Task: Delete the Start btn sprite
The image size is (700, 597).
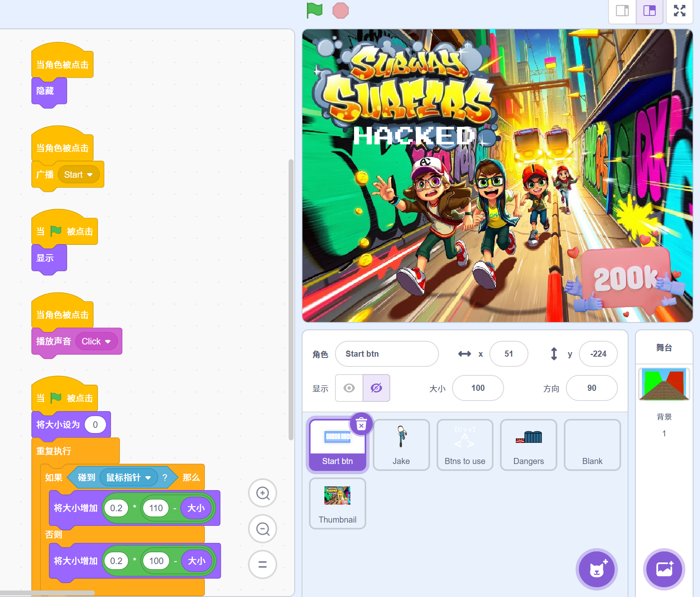Action: pyautogui.click(x=361, y=425)
